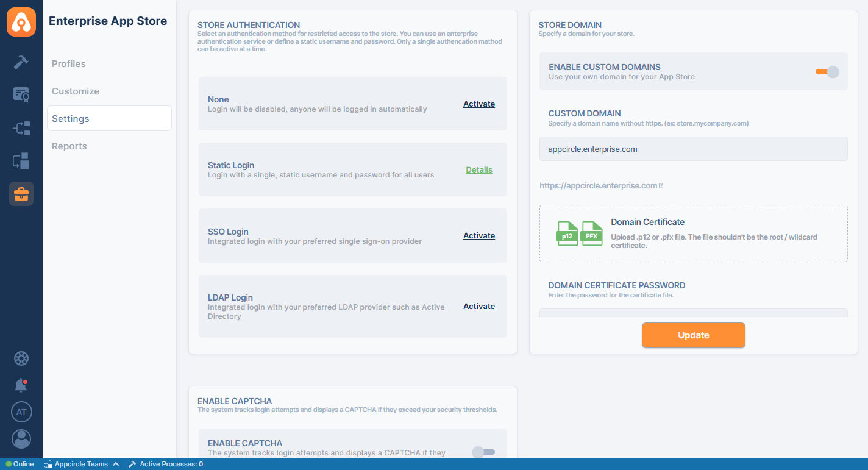Screen dimensions: 868x470
Task: Click the Appcircle logo icon
Action: click(x=21, y=21)
